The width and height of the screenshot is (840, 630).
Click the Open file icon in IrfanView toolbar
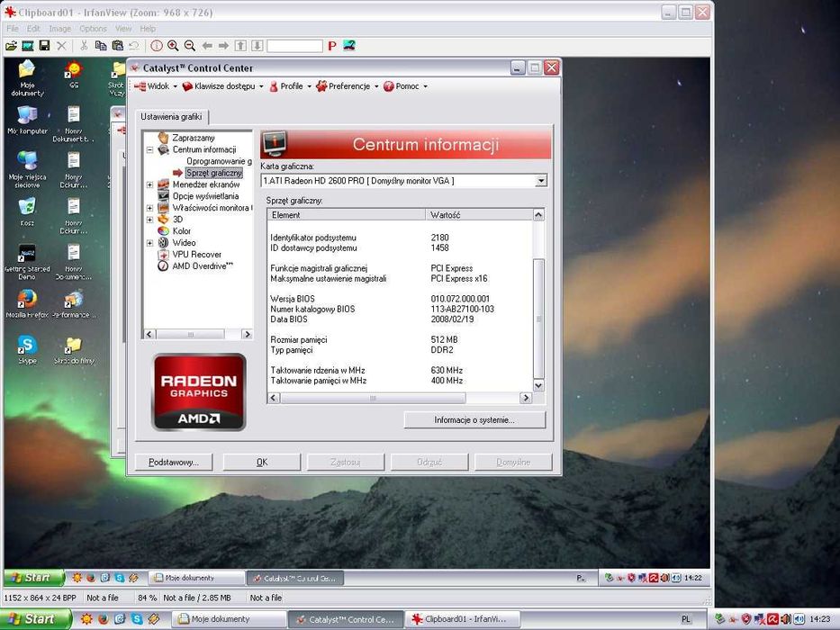pos(11,46)
